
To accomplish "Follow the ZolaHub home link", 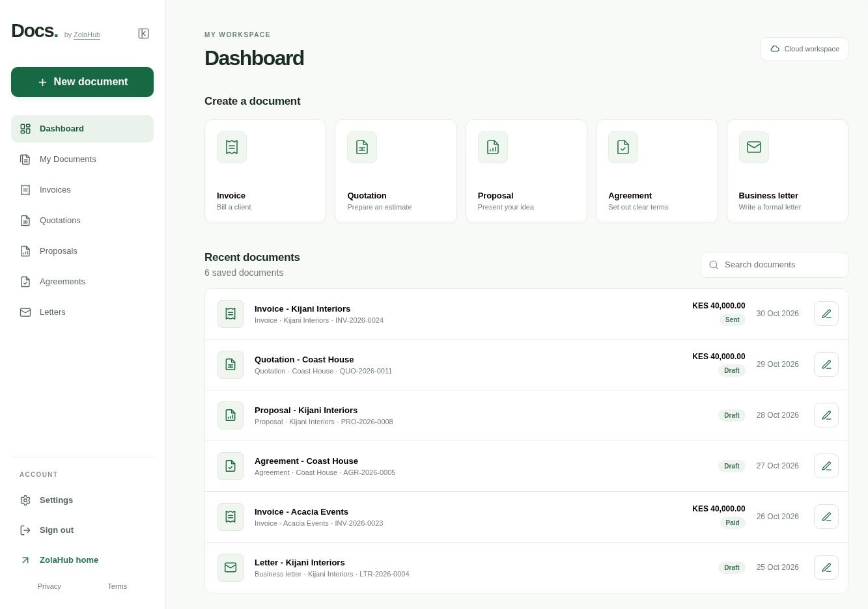I will pos(82,560).
